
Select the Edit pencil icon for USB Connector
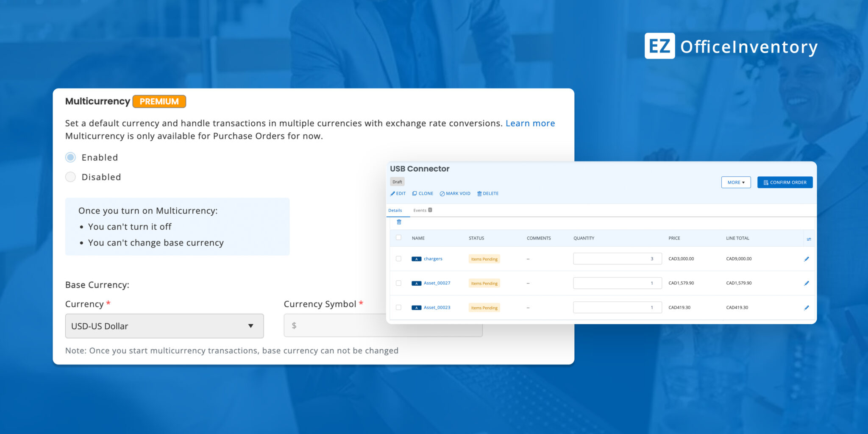[x=398, y=193]
